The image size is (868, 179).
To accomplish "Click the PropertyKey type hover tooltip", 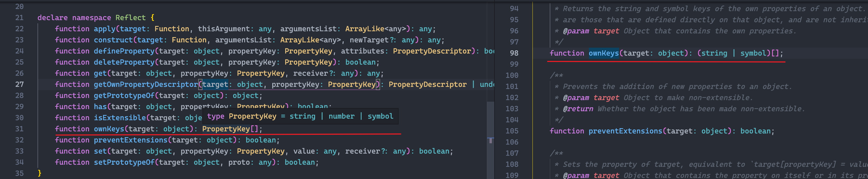I will click(300, 116).
